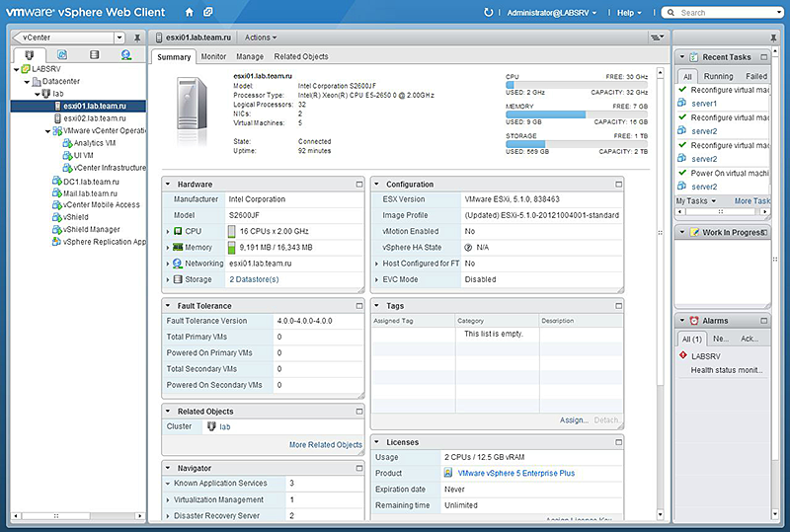Select esxi02.lab.team.ru host in tree
The width and height of the screenshot is (790, 532).
click(x=94, y=117)
